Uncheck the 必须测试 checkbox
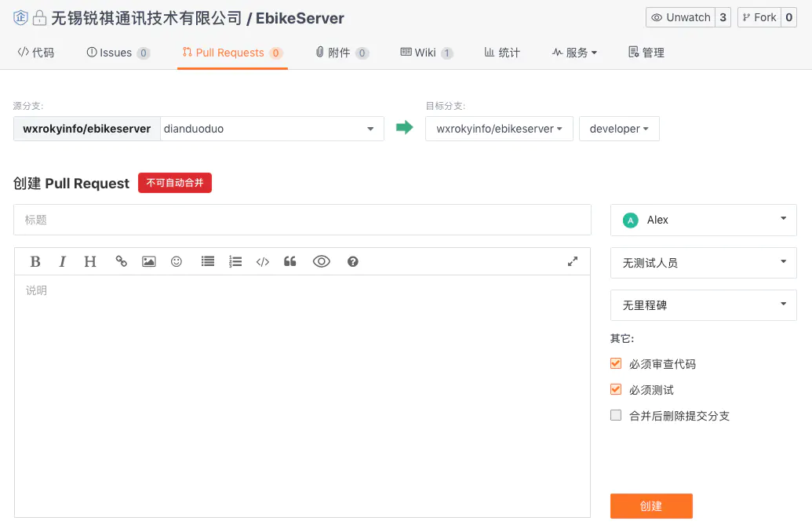 (616, 389)
